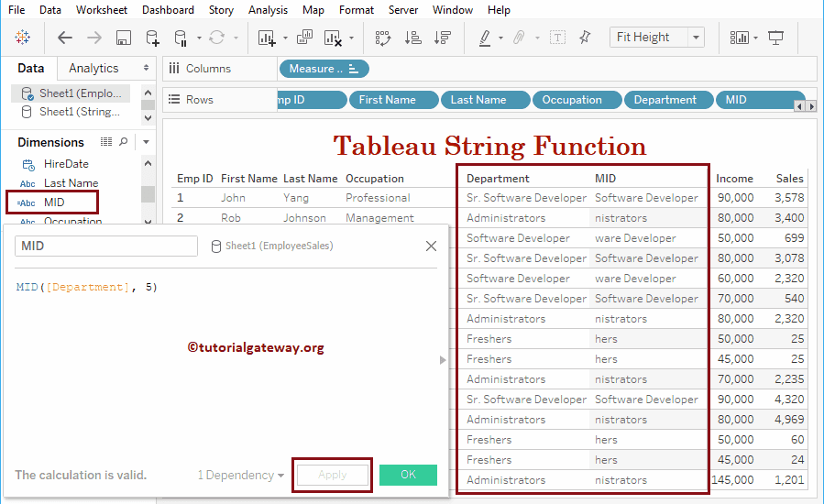Open the Format menu
Image resolution: width=824 pixels, height=504 pixels.
click(x=357, y=10)
